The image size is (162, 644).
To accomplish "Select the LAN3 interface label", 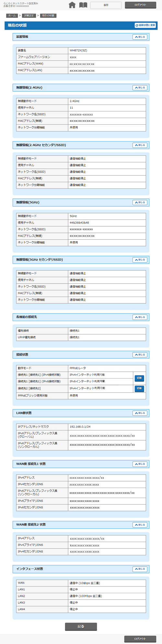I will point(21,603).
